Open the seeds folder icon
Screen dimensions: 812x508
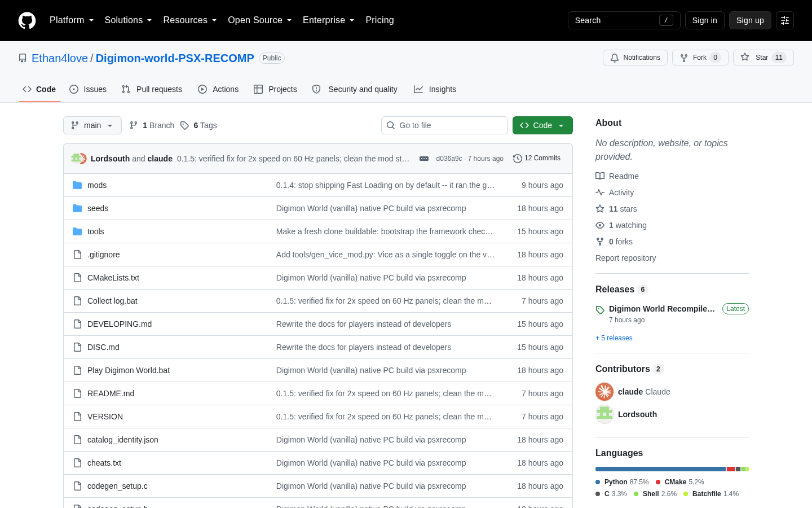77,208
